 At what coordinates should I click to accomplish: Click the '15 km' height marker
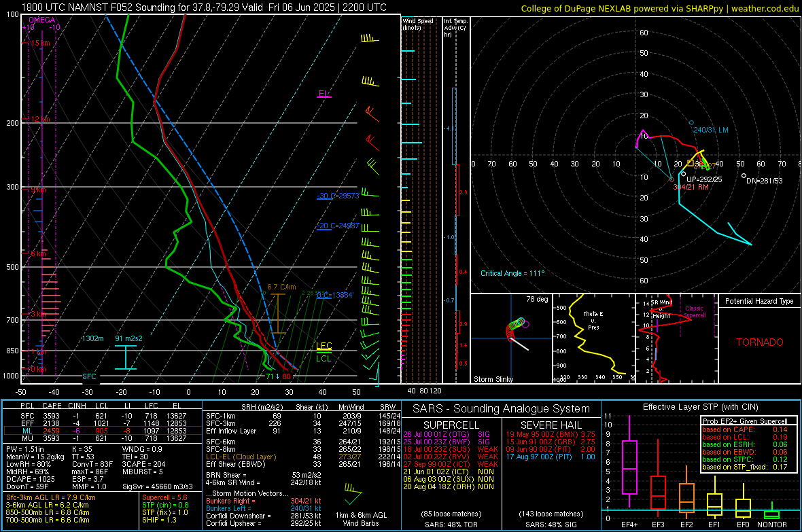point(40,43)
